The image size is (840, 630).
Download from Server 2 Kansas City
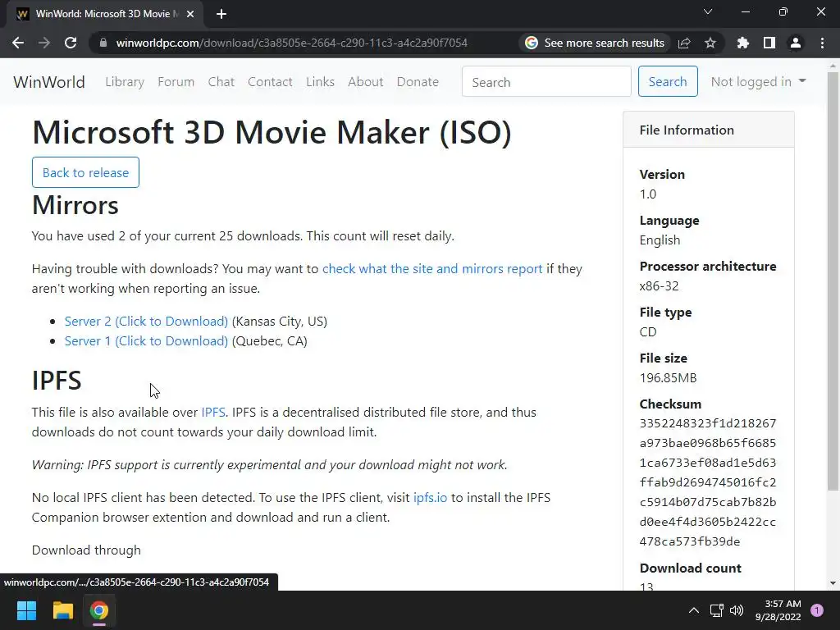[x=146, y=322]
